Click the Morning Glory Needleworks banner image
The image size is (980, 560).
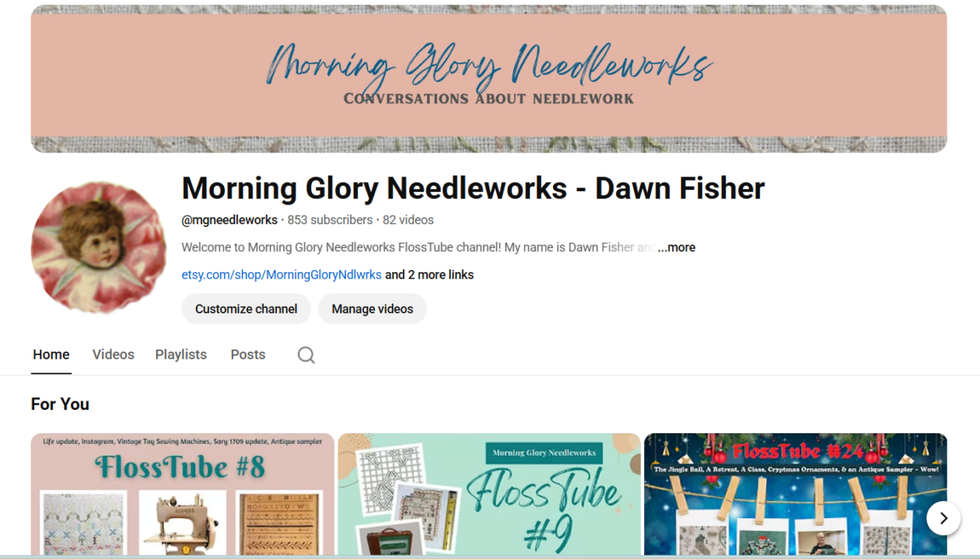pos(489,79)
